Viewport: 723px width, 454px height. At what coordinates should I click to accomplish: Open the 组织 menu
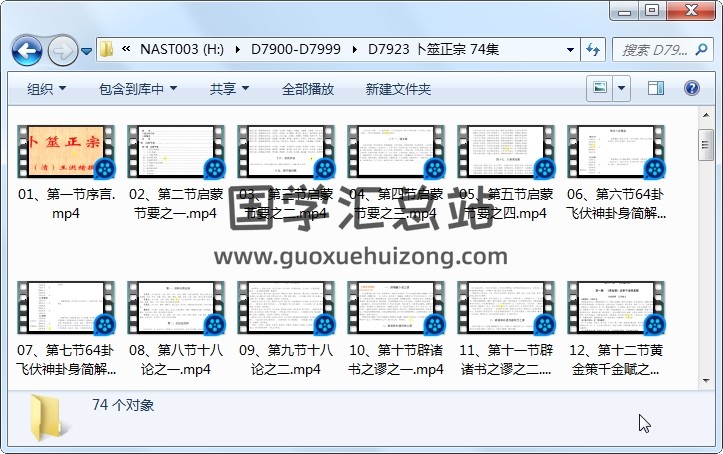46,88
